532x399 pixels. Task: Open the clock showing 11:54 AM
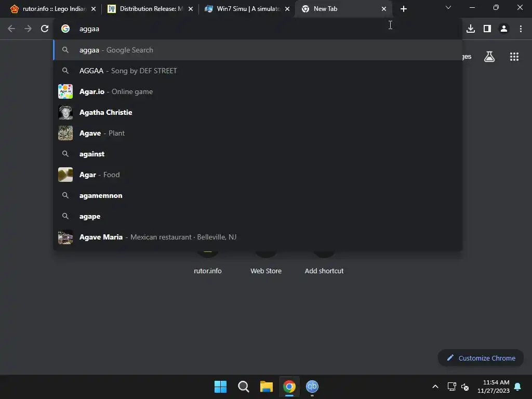(x=494, y=387)
